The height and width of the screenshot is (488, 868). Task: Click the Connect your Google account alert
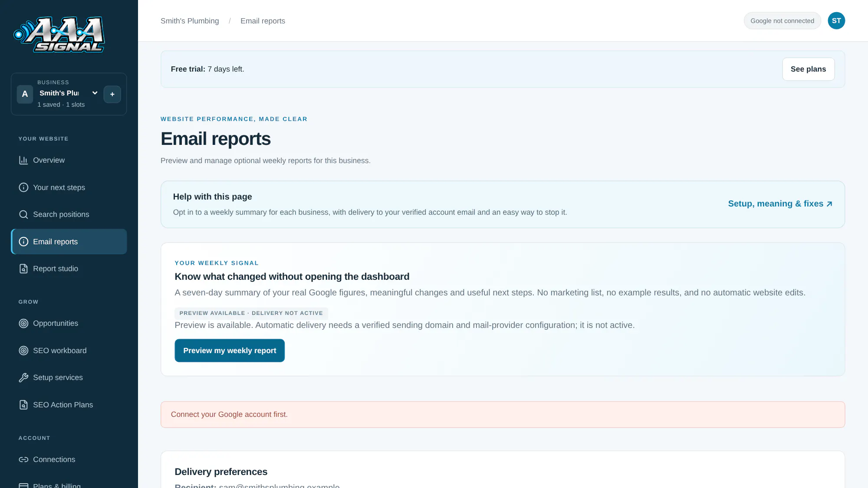[503, 414]
